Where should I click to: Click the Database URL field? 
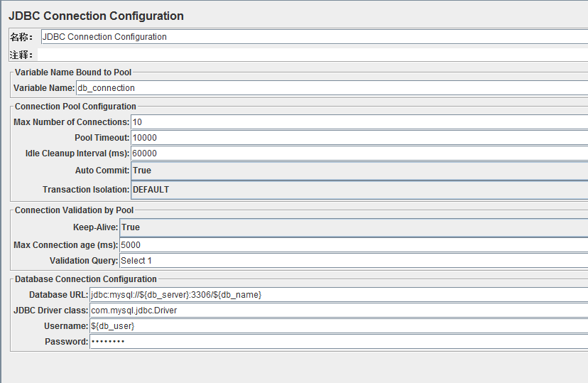339,295
